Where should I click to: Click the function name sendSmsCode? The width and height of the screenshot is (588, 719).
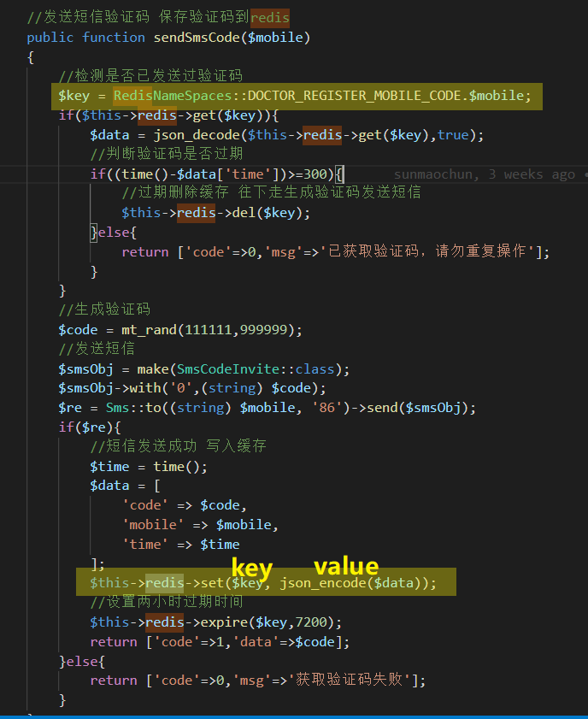[x=197, y=38]
